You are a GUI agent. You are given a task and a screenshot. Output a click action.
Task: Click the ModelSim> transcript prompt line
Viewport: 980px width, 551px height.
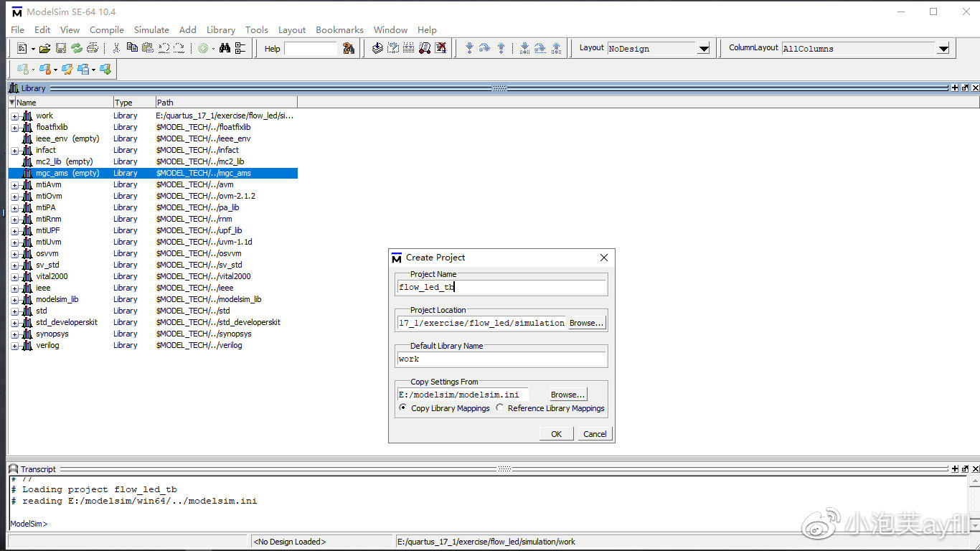[x=29, y=524]
